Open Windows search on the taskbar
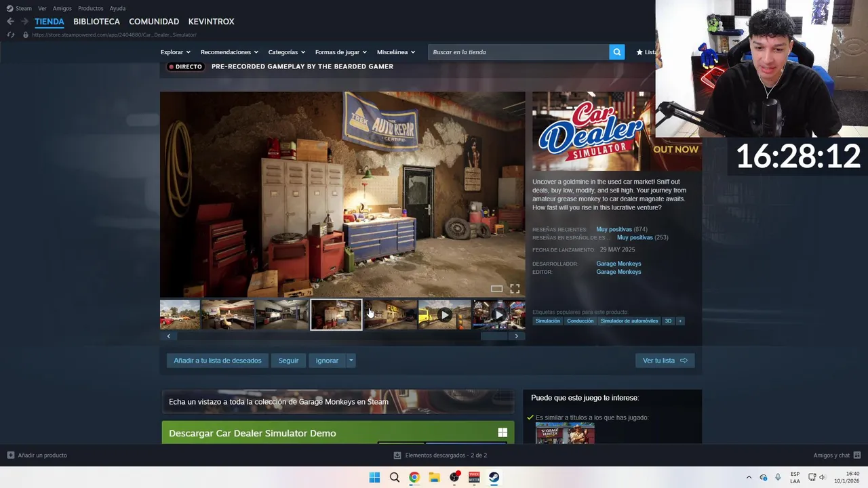 tap(395, 477)
